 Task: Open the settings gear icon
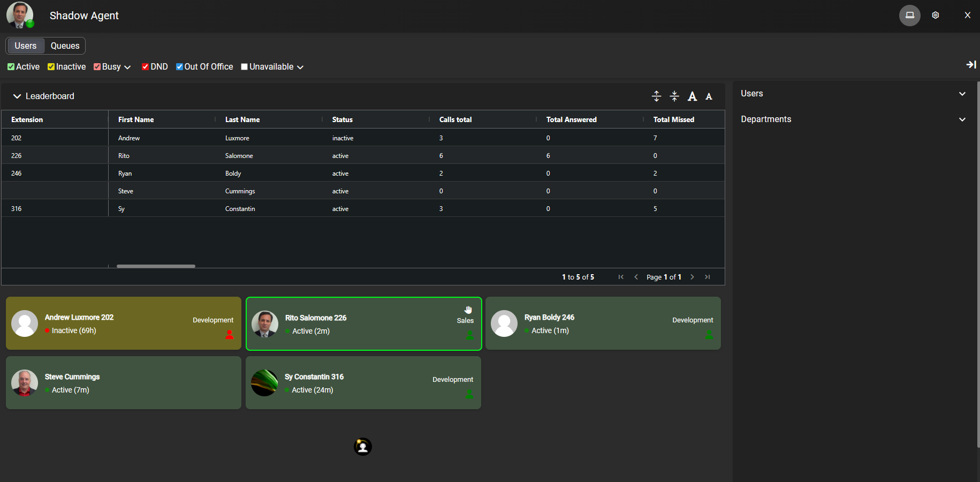(x=936, y=15)
